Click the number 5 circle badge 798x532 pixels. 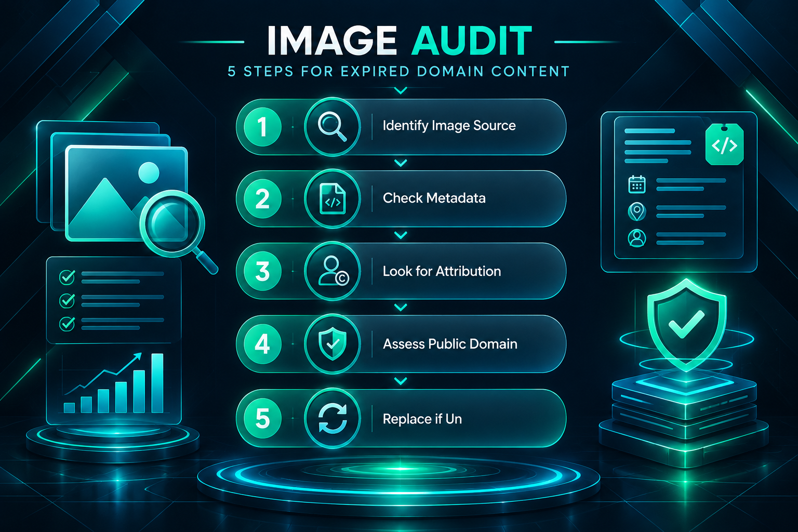click(x=262, y=418)
